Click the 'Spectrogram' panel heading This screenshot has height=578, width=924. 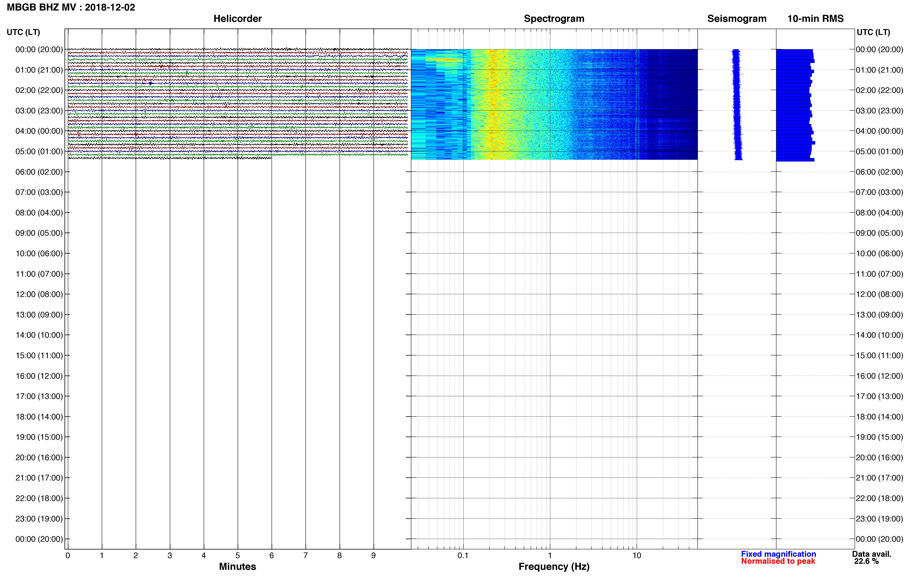tap(554, 18)
